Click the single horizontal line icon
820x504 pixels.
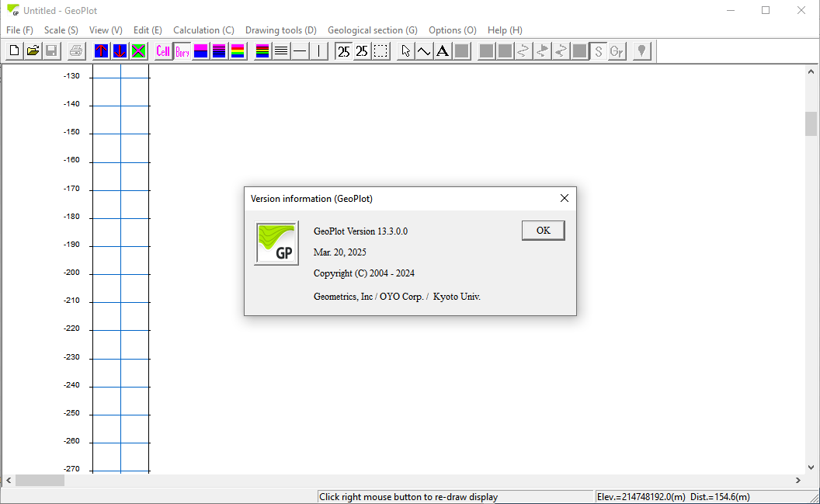pyautogui.click(x=300, y=51)
